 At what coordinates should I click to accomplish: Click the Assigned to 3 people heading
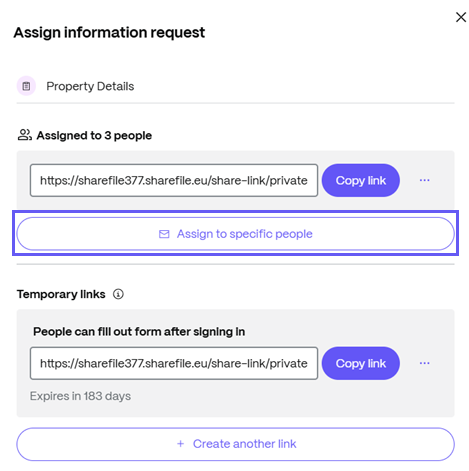[94, 136]
